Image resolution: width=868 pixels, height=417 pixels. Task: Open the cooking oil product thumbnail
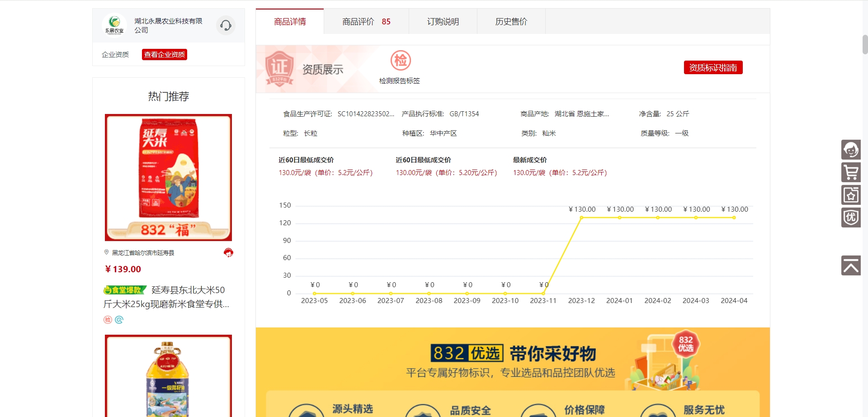pyautogui.click(x=168, y=376)
